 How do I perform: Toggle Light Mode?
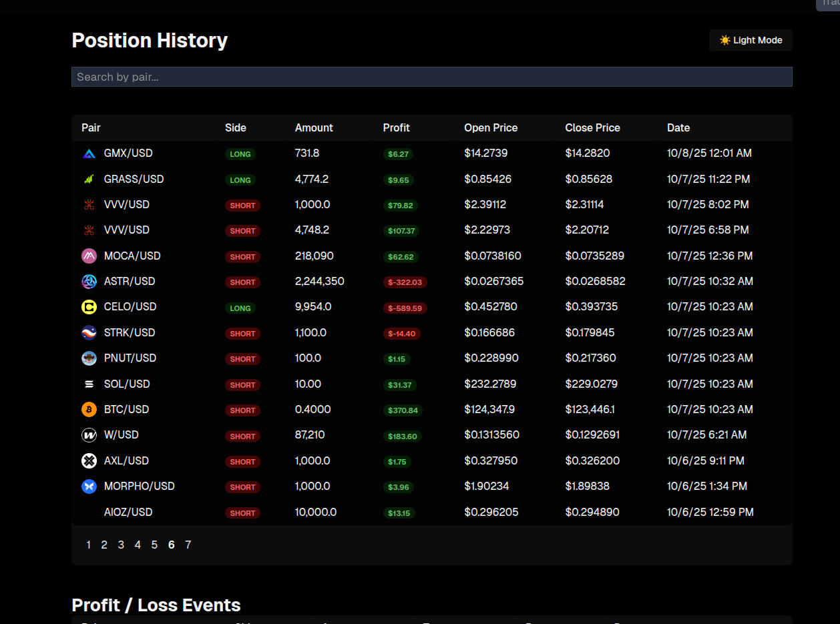751,40
